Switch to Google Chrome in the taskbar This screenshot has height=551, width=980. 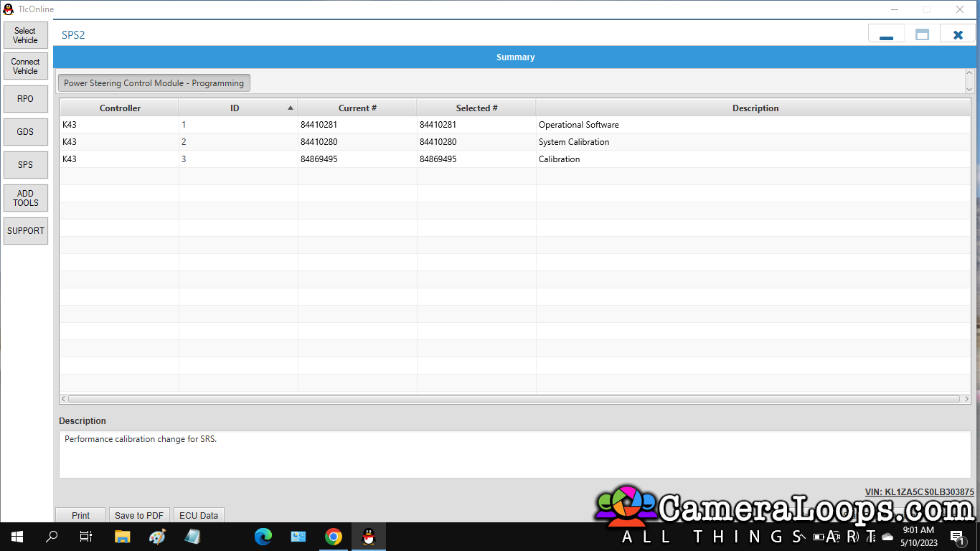coord(334,537)
